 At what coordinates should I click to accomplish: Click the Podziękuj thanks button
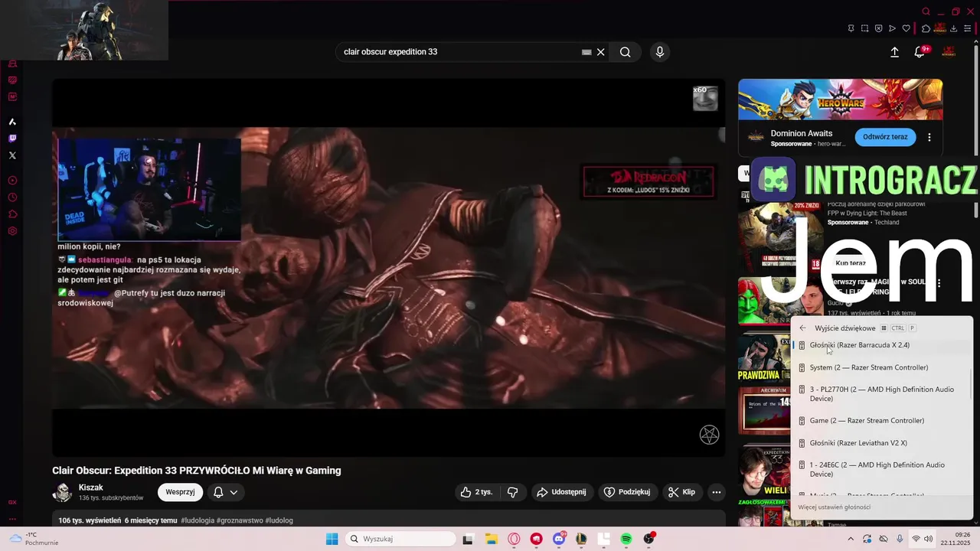click(x=627, y=492)
